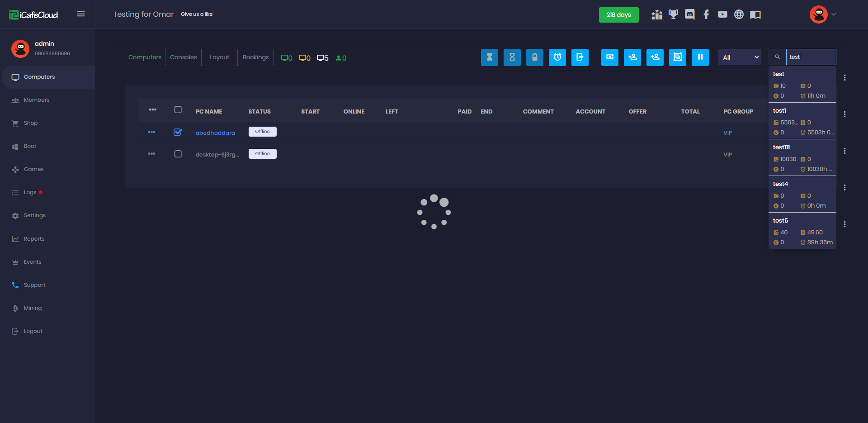Viewport: 868px width, 423px height.
Task: Click the cash/money toolbar icon
Action: (609, 57)
